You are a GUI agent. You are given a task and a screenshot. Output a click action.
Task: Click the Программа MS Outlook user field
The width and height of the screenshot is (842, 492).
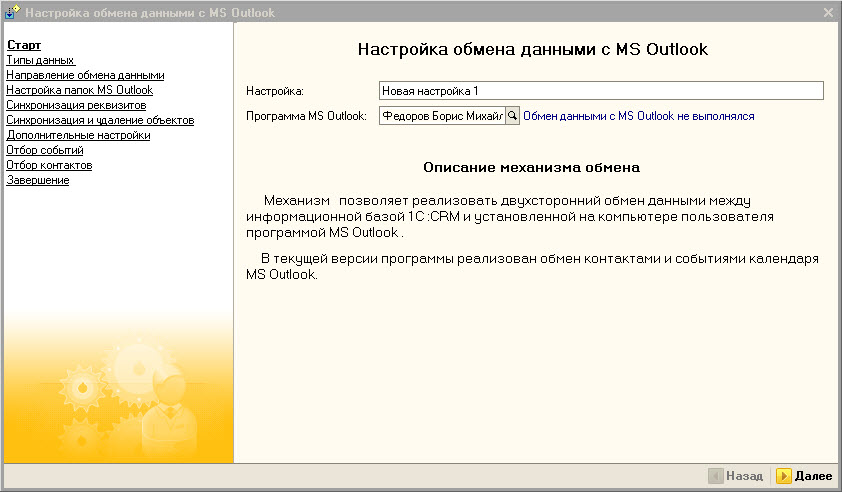[441, 116]
